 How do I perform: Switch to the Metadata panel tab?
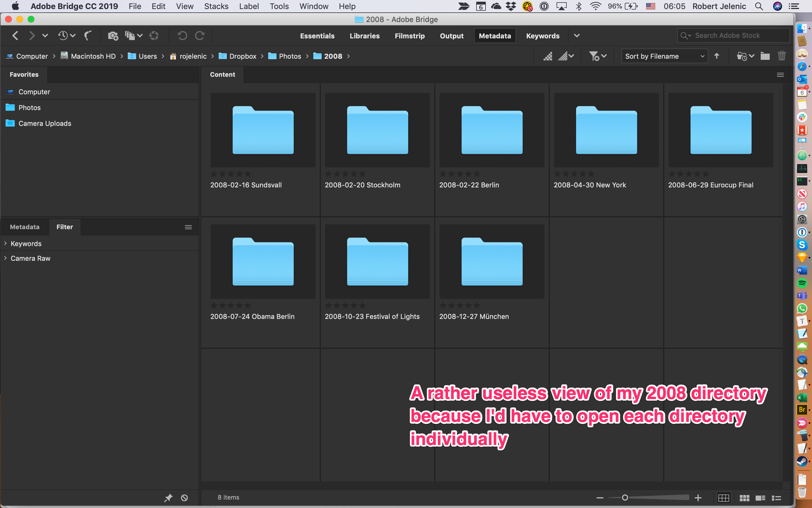pos(25,227)
